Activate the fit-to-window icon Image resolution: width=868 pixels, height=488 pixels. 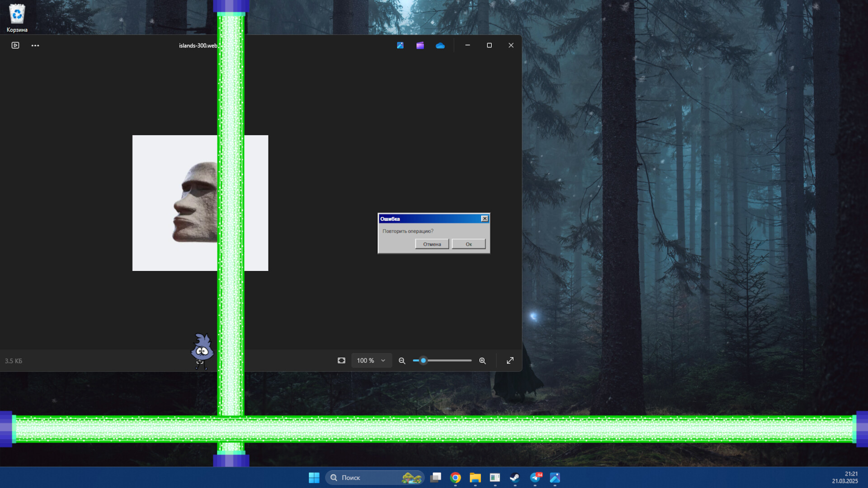(341, 361)
